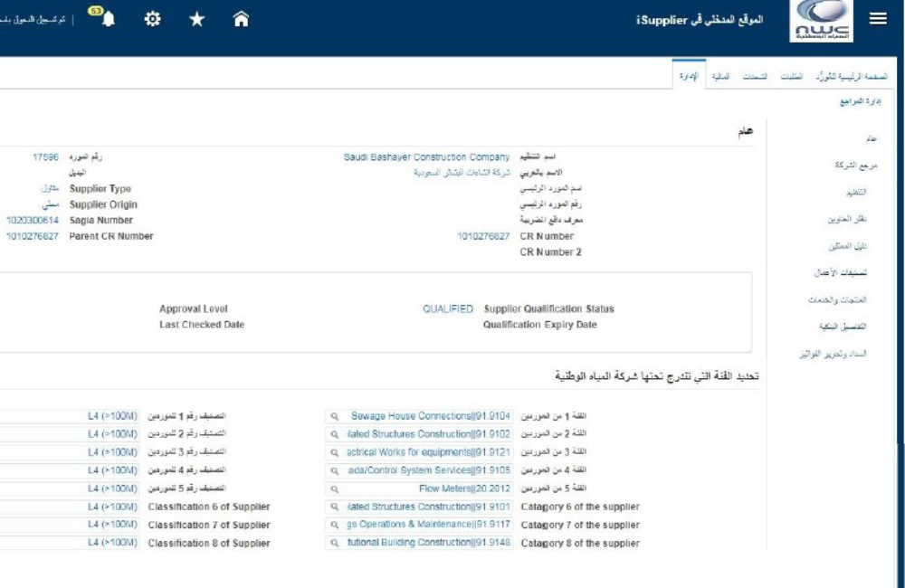Search icon beside Operations & Maintenance 91.9117

click(334, 525)
